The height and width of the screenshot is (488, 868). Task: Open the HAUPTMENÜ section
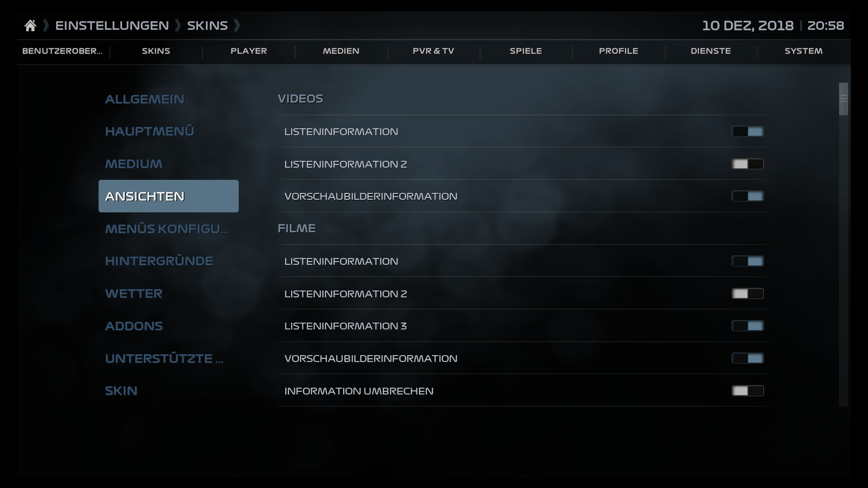150,131
